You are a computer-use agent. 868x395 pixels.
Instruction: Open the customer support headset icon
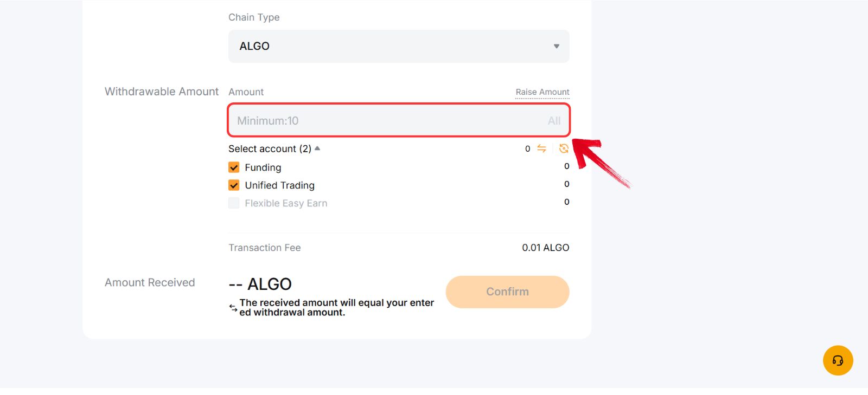838,360
